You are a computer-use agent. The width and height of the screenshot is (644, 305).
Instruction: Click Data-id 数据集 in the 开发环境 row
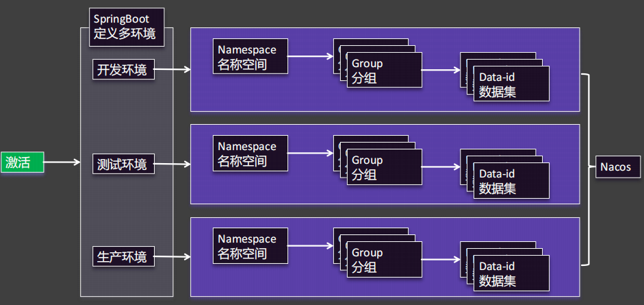511,84
